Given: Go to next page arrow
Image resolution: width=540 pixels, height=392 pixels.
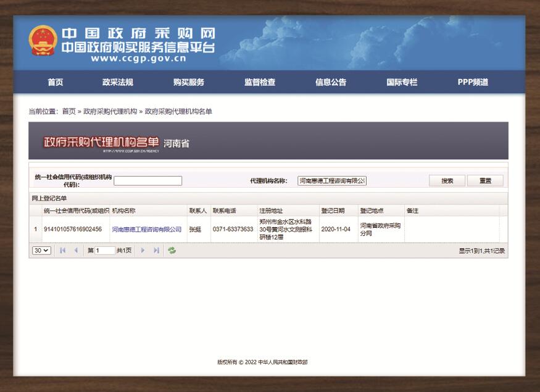Looking at the screenshot, I should pos(143,251).
